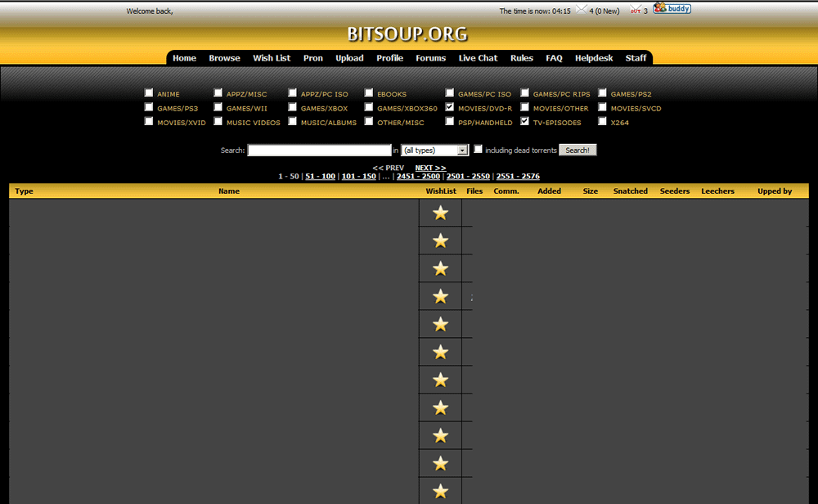Sort by the Snatched column header

pos(630,191)
